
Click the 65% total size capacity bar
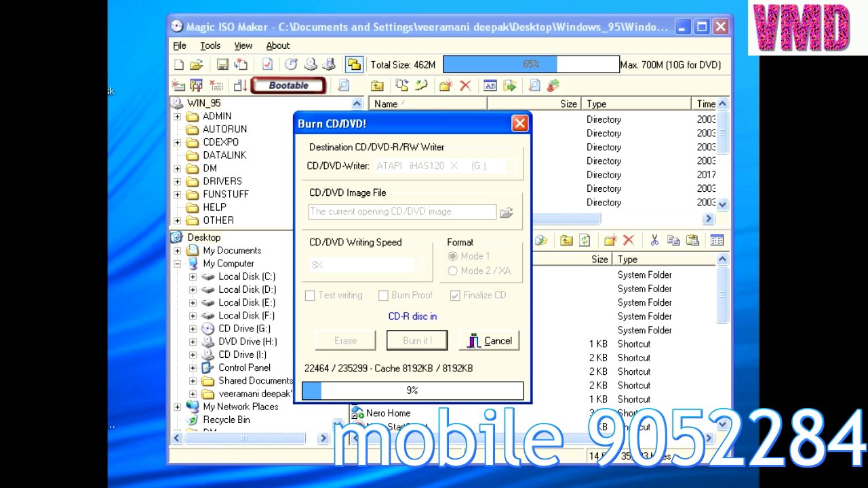pyautogui.click(x=531, y=64)
